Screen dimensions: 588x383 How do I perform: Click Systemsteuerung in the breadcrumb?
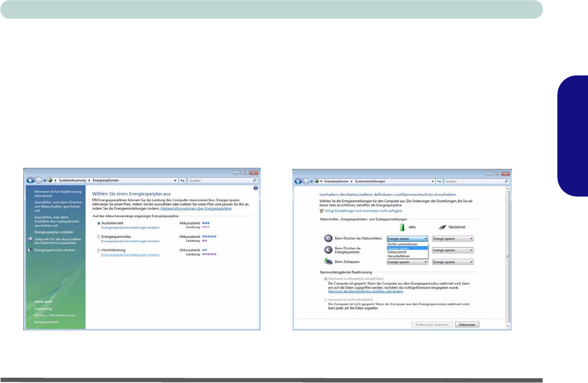[x=72, y=181]
